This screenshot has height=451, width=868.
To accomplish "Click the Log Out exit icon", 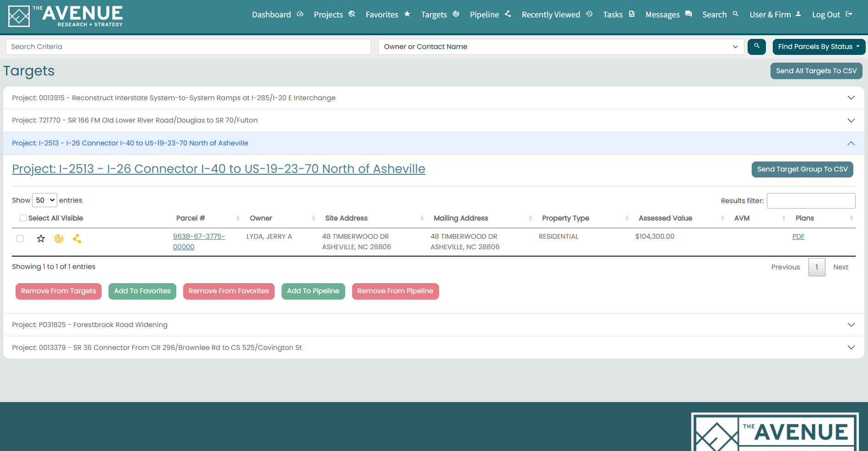I will (x=849, y=14).
